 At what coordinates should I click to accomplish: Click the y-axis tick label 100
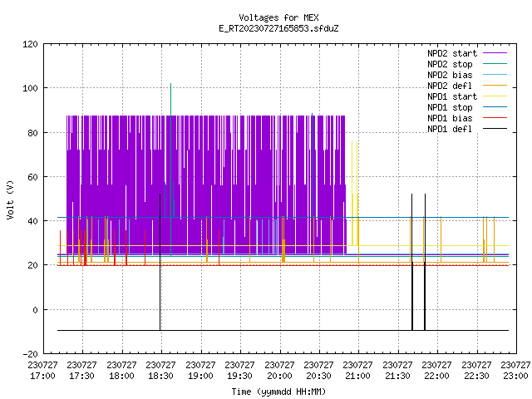point(30,88)
